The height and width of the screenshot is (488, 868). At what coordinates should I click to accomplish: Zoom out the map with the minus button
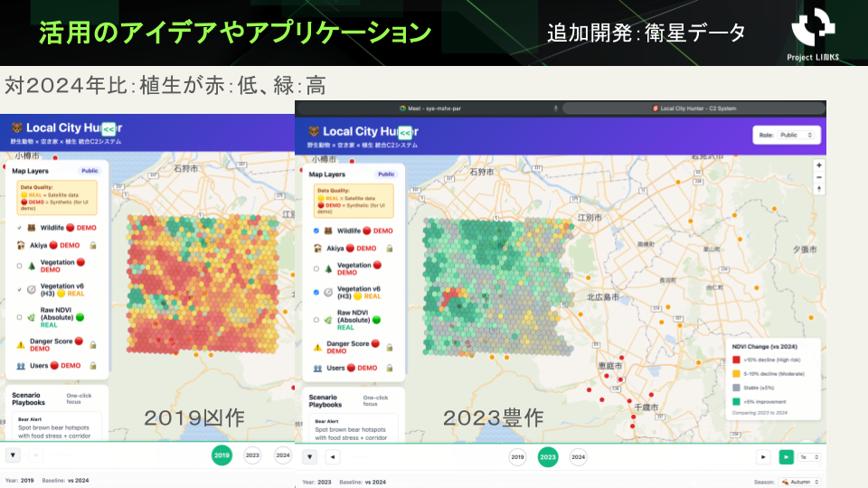point(819,177)
